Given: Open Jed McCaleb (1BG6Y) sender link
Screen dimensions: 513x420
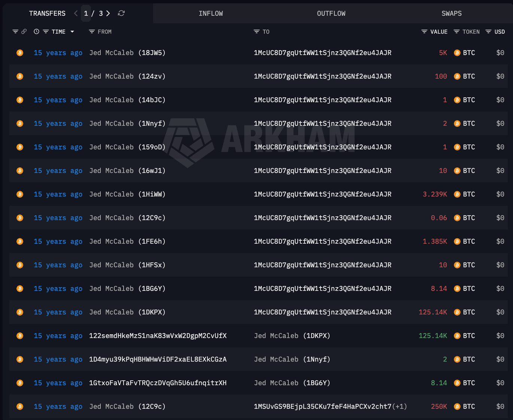Looking at the screenshot, I should [x=127, y=289].
